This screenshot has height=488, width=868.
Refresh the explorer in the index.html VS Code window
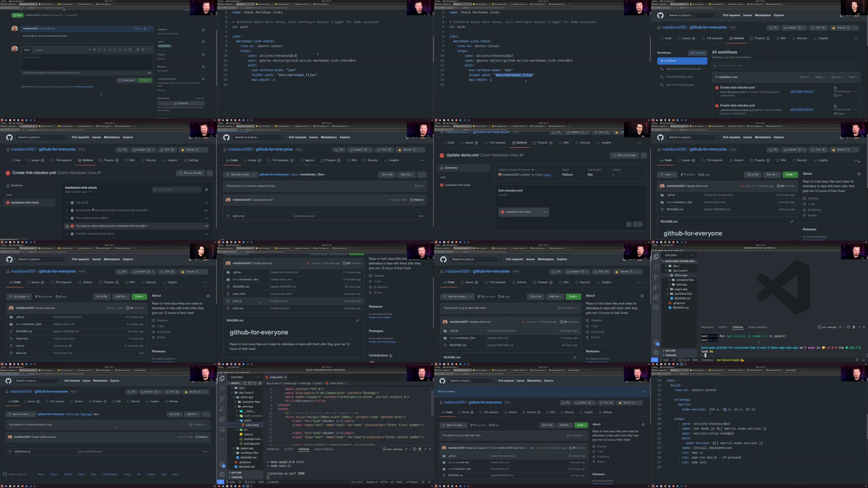255,383
